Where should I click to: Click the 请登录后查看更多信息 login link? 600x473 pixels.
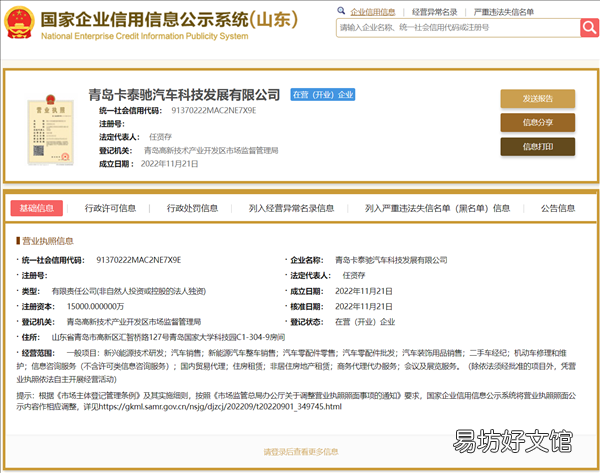(x=301, y=452)
